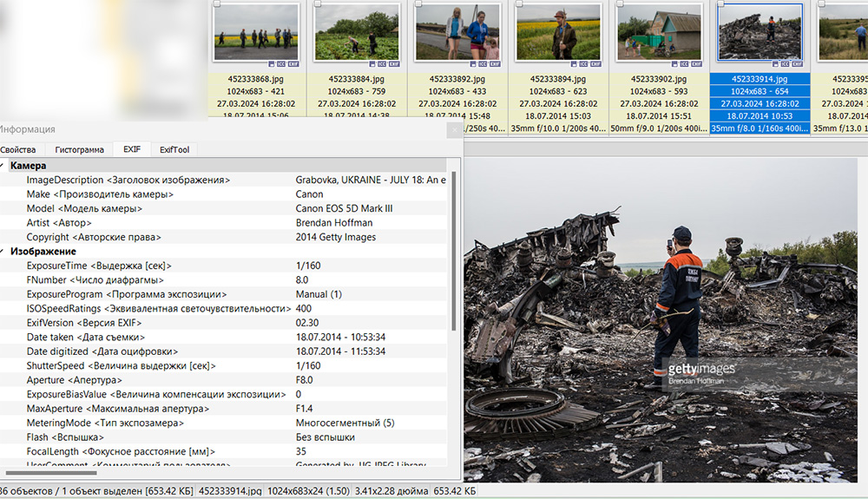Tick the checkbox on thumbnail 452333884.jpg

318,3
